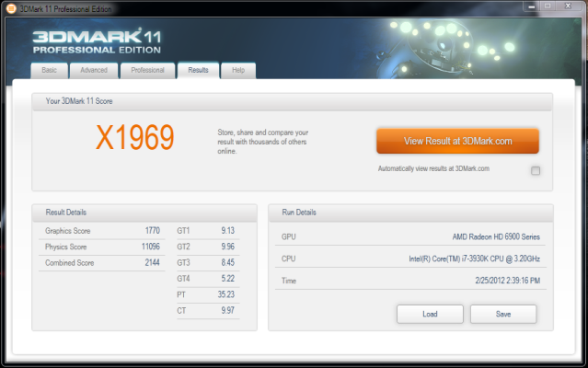The image size is (588, 368).
Task: Select the Graphics Score value 1770
Action: 152,231
